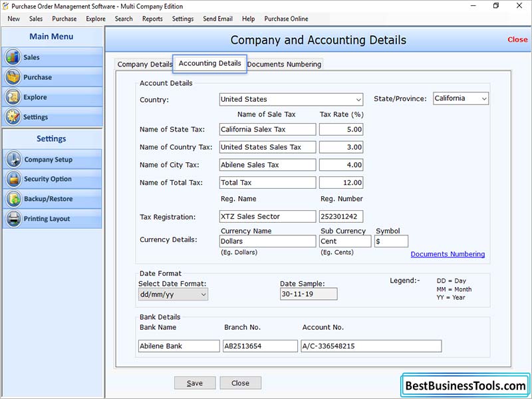Viewport: 532px width, 399px height.
Task: Click the Save button
Action: click(194, 383)
